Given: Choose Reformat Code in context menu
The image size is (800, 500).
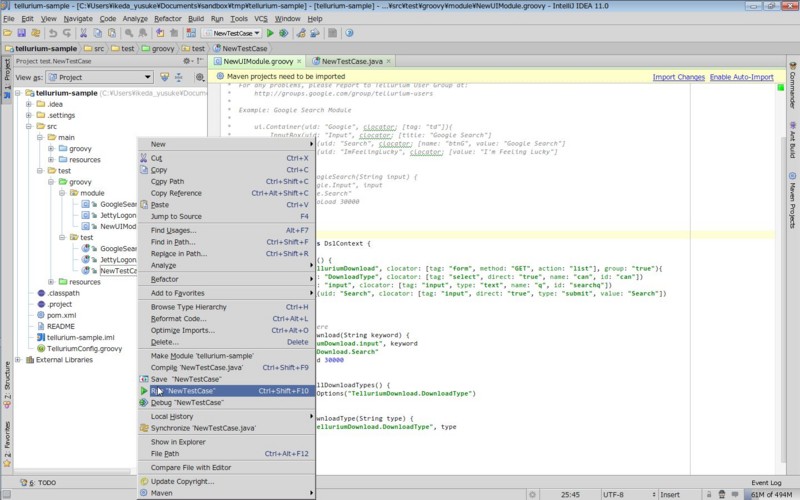Looking at the screenshot, I should [x=227, y=318].
